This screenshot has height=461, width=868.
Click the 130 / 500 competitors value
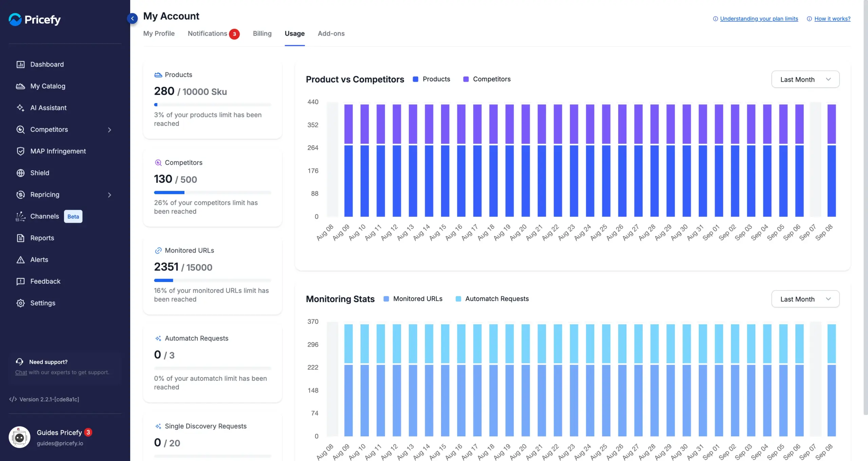tap(176, 179)
